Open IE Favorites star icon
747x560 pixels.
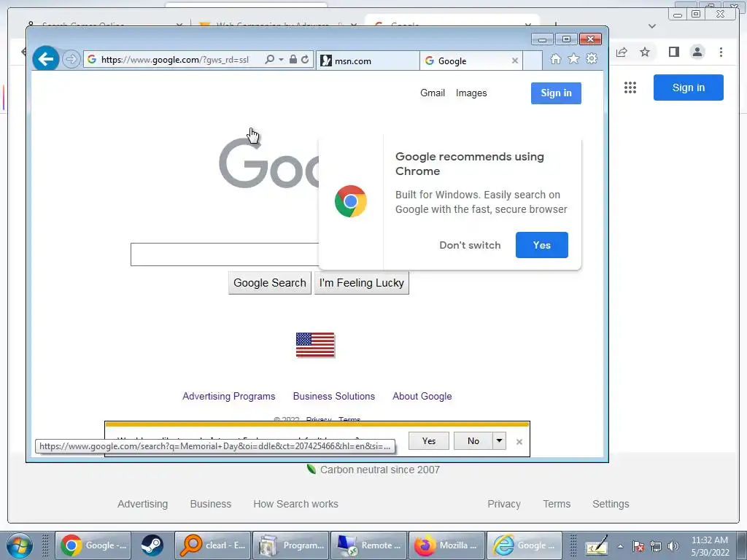[573, 59]
